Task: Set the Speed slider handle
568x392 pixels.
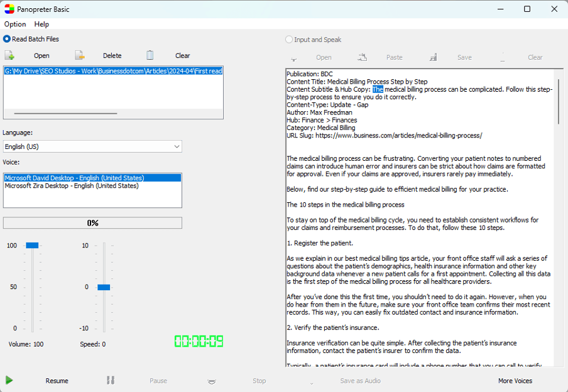Action: click(103, 286)
